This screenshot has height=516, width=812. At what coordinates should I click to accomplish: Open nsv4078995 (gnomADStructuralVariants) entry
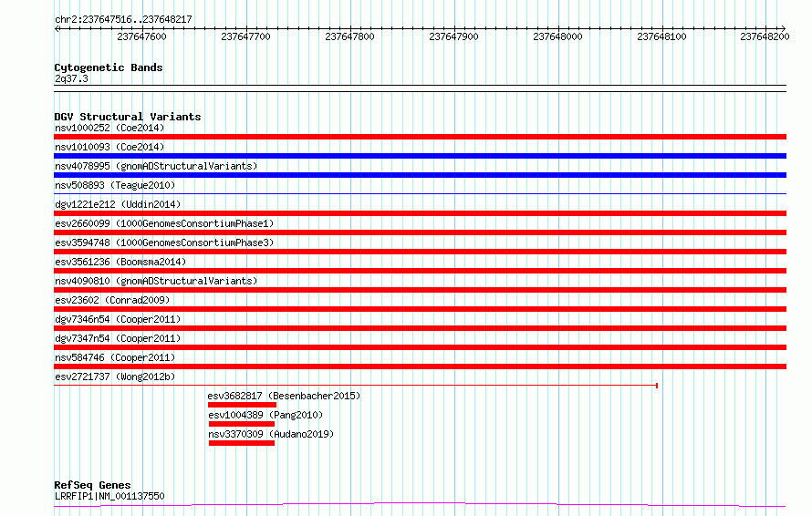pos(156,166)
